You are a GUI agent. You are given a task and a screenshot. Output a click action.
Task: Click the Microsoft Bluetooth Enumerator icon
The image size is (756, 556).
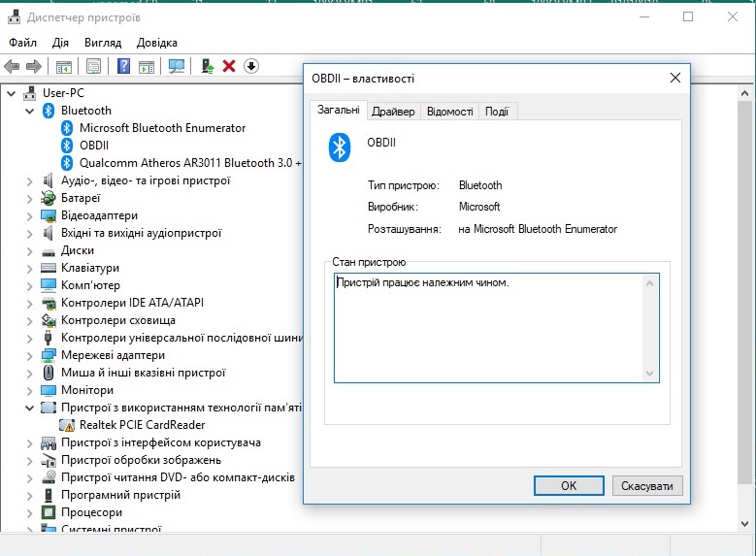pos(67,128)
